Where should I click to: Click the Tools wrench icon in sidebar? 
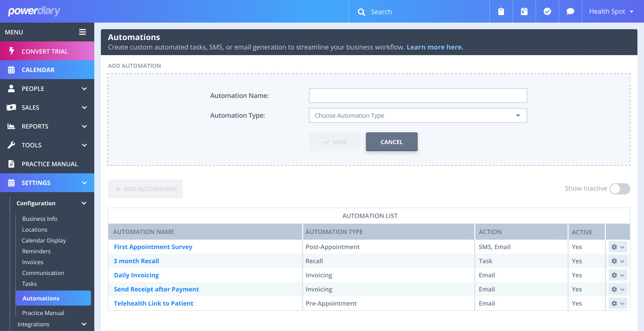(x=12, y=145)
